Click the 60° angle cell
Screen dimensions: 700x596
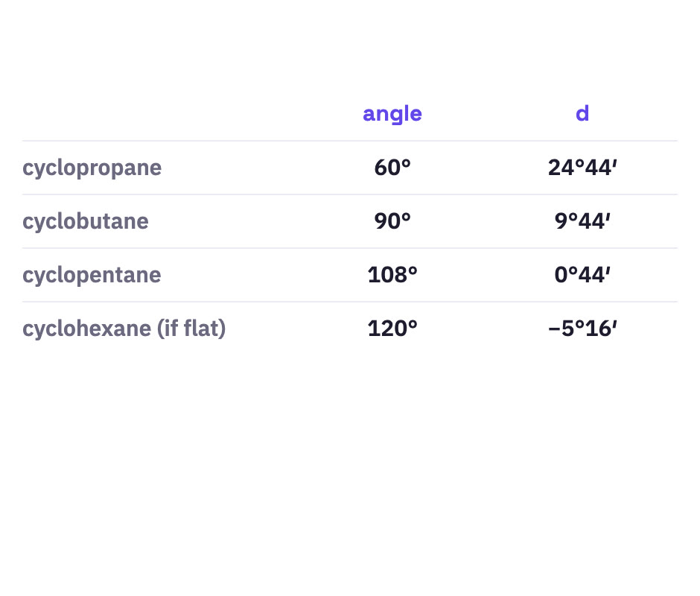point(392,168)
